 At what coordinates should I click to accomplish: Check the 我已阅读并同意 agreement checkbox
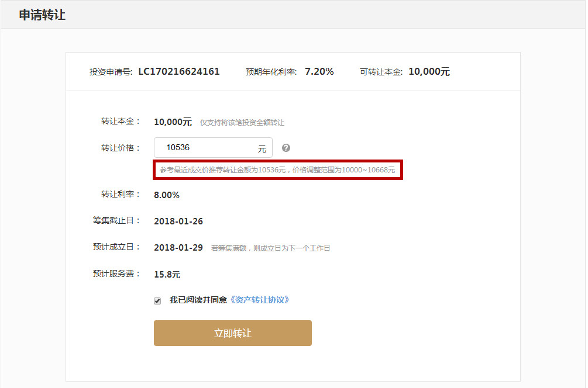click(157, 301)
